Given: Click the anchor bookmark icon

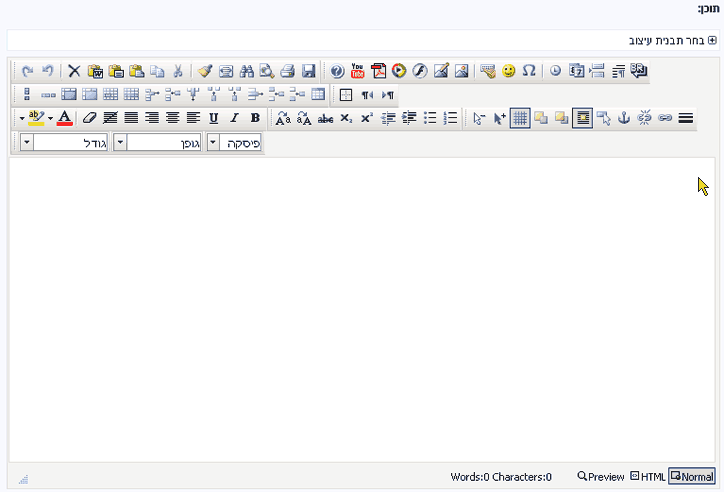Looking at the screenshot, I should [x=624, y=118].
